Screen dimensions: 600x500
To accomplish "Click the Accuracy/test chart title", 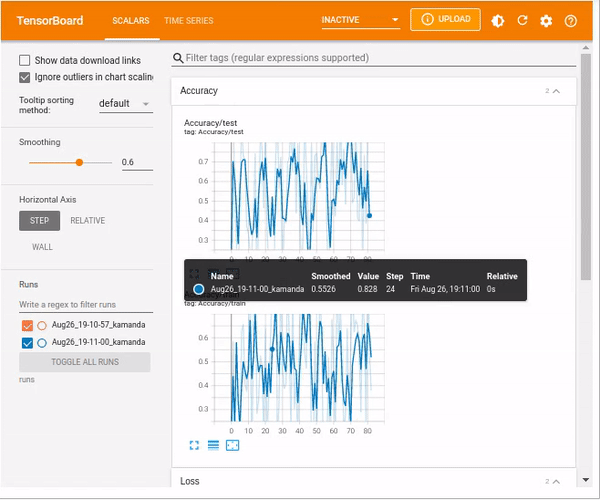I will [210, 123].
